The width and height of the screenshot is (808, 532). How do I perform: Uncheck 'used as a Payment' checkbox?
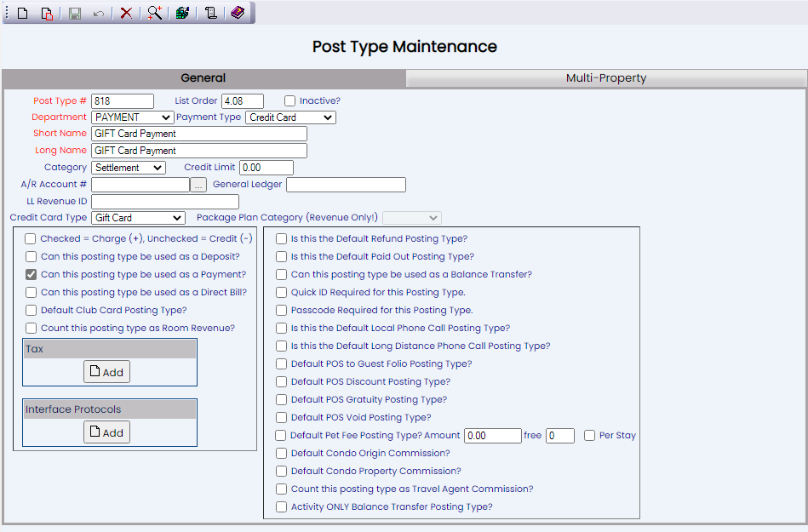(x=32, y=275)
